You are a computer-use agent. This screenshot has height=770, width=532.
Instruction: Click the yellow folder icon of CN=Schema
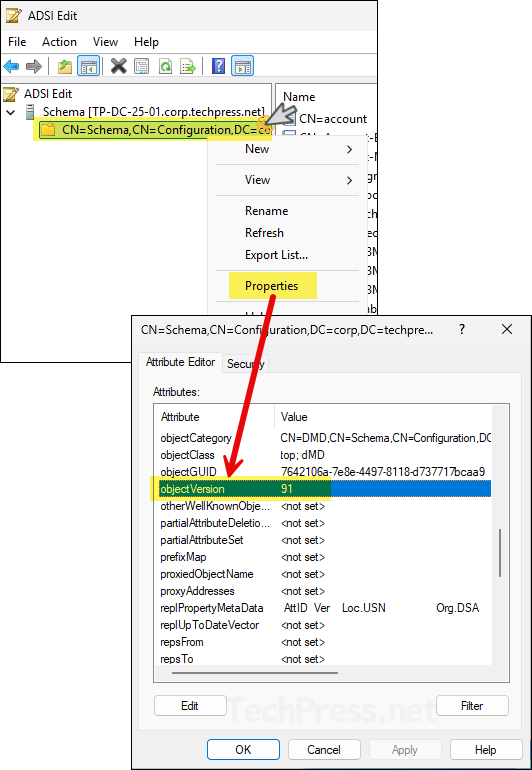48,130
